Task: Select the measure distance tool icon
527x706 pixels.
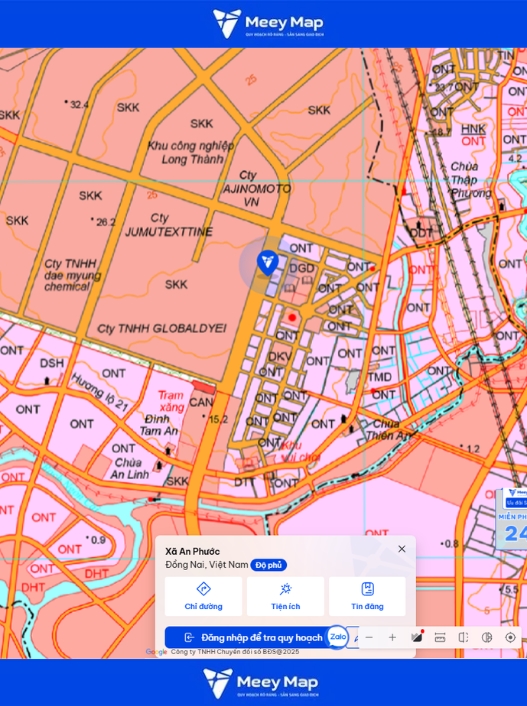Action: (x=440, y=638)
